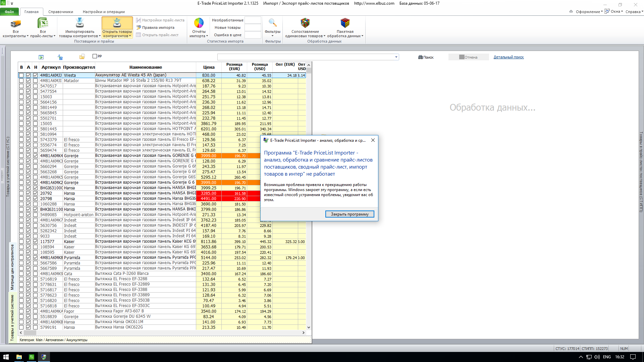Click the quick access toolbar customize arrow
The width and height of the screenshot is (644, 362).
coord(12,3)
